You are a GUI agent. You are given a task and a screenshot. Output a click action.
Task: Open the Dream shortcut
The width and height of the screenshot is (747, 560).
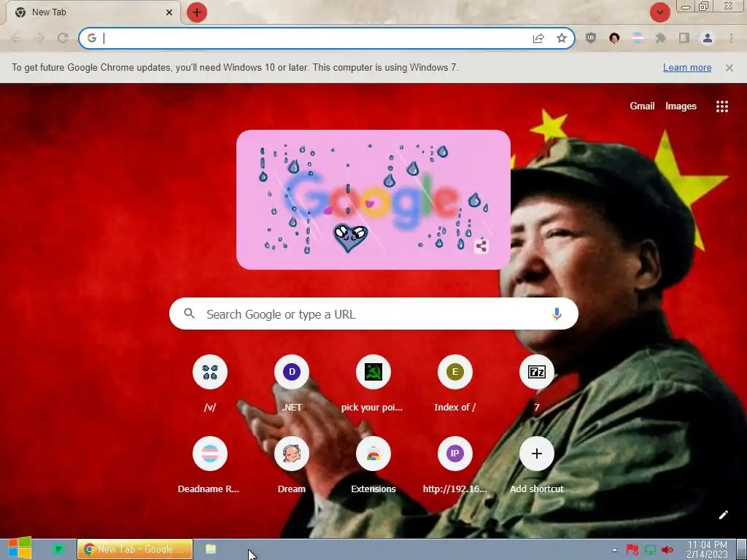[292, 465]
